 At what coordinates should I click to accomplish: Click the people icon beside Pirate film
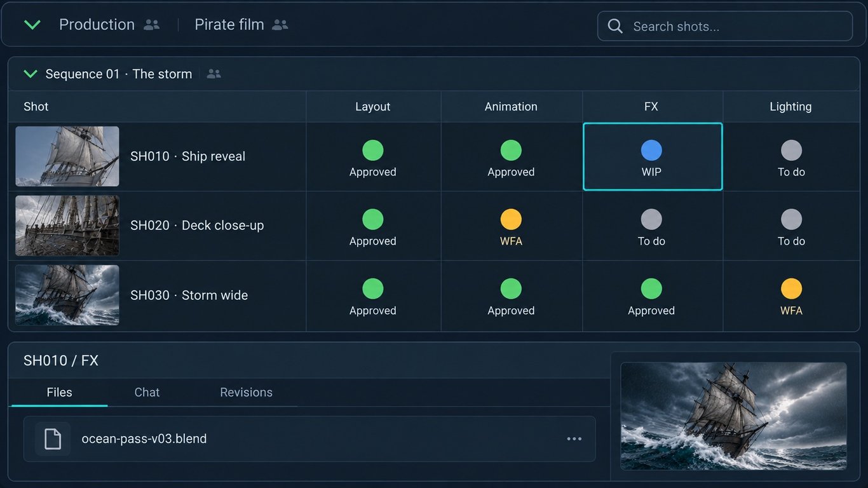tap(280, 25)
